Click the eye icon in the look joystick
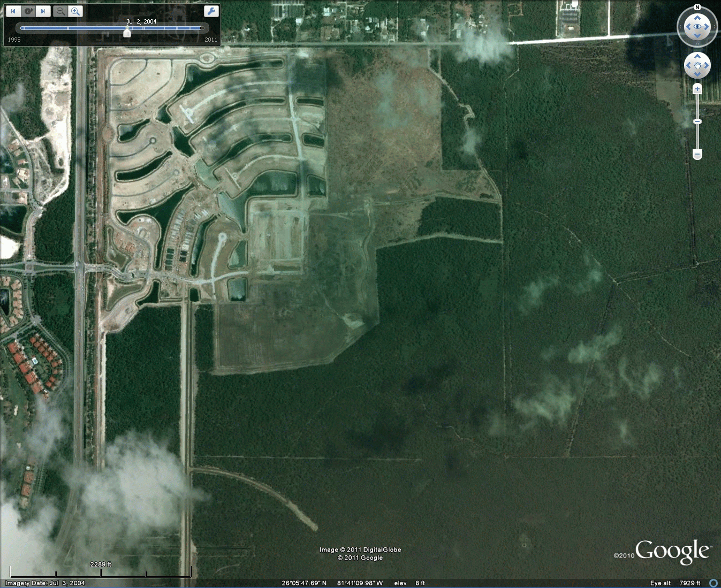The image size is (721, 588). pyautogui.click(x=697, y=27)
